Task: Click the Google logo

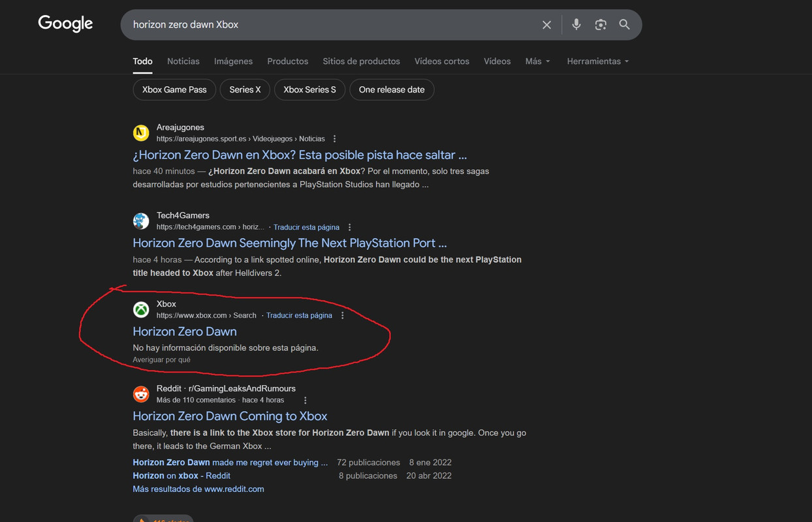Action: [65, 23]
